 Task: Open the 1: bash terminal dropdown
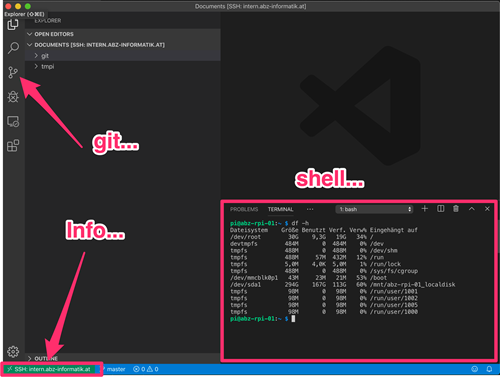[374, 209]
